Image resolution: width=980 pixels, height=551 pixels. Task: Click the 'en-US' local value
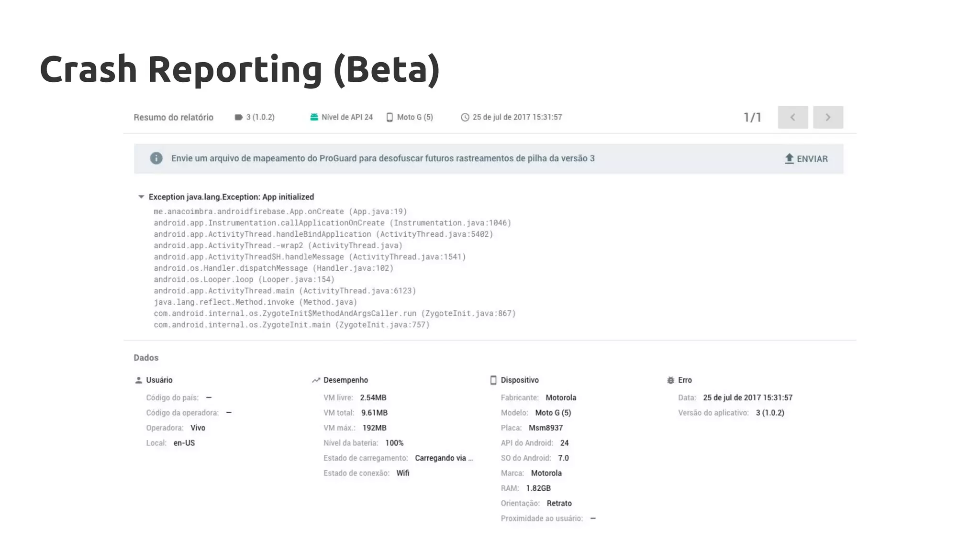tap(184, 443)
